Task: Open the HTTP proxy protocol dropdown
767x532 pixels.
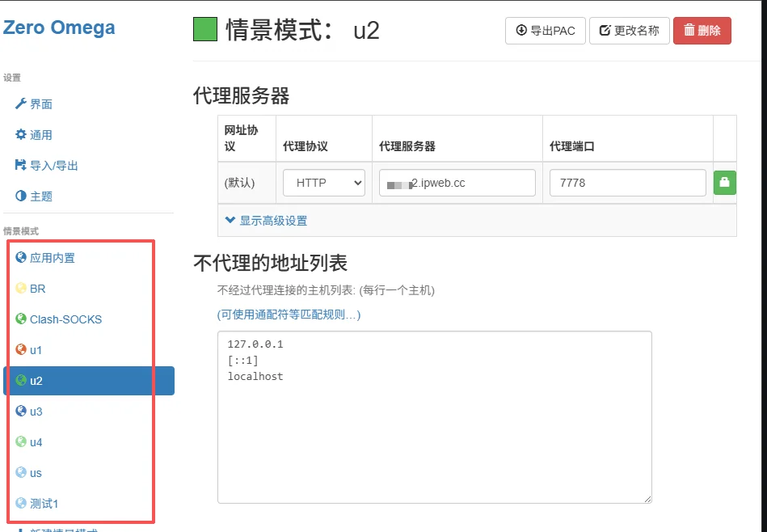Action: pos(324,183)
